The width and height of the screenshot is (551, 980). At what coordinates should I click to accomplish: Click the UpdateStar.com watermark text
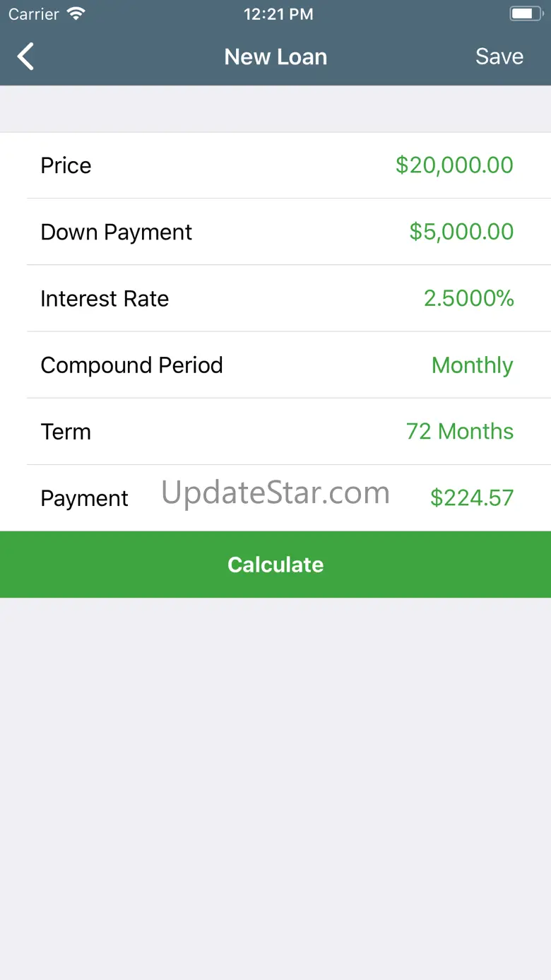[275, 492]
